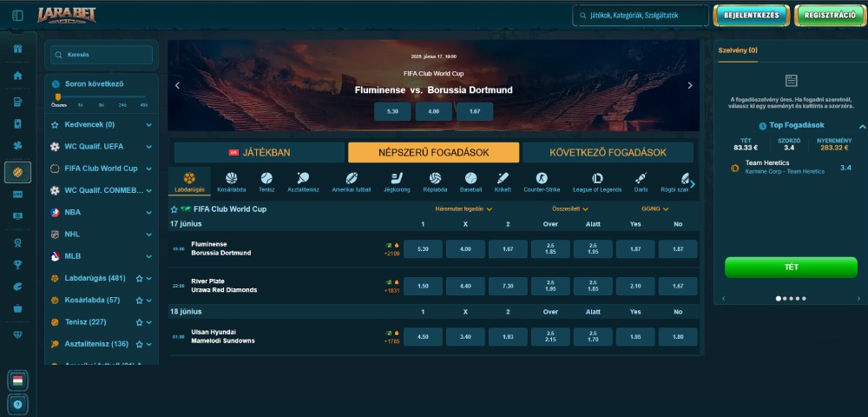Switch to KÖVETKEZŐ FOGADÁSOK tab
The width and height of the screenshot is (868, 417).
pos(608,153)
